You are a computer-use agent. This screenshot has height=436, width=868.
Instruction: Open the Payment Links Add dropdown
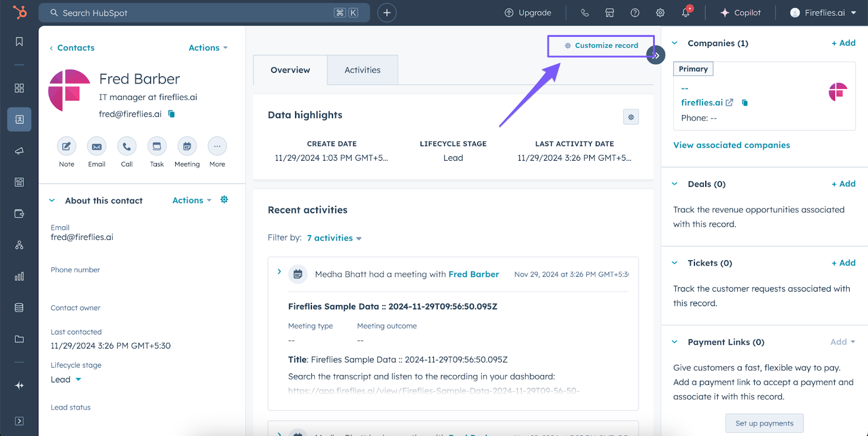[x=843, y=342]
